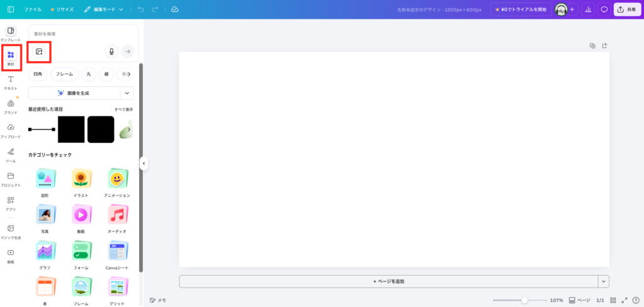Screen dimensions: 644x307
Task: Expand the 編集モード dropdown
Action: point(104,9)
